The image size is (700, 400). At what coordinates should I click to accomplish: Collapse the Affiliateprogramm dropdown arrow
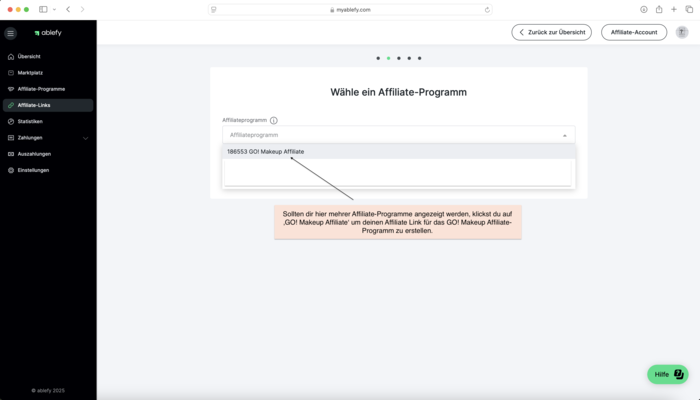tap(564, 134)
